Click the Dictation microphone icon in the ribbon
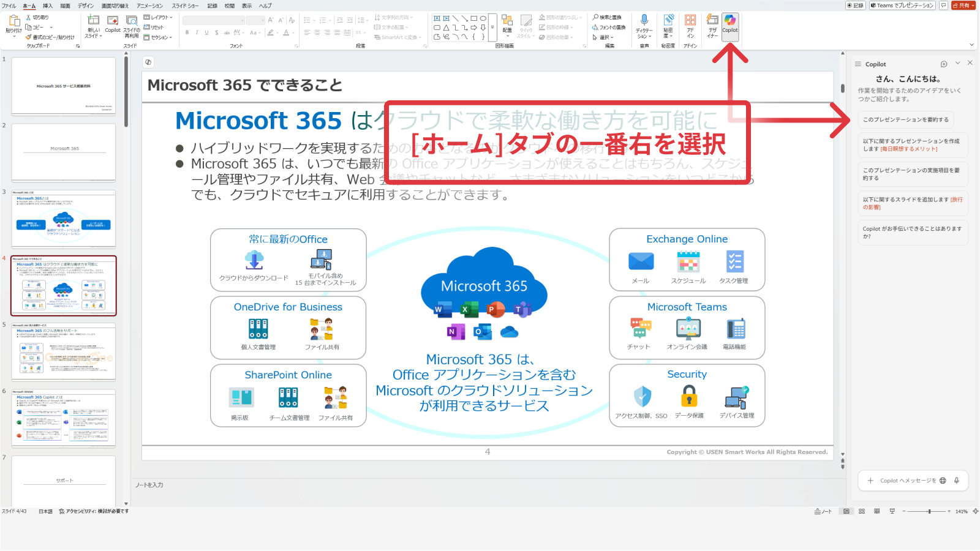This screenshot has height=551, width=980. click(x=644, y=21)
